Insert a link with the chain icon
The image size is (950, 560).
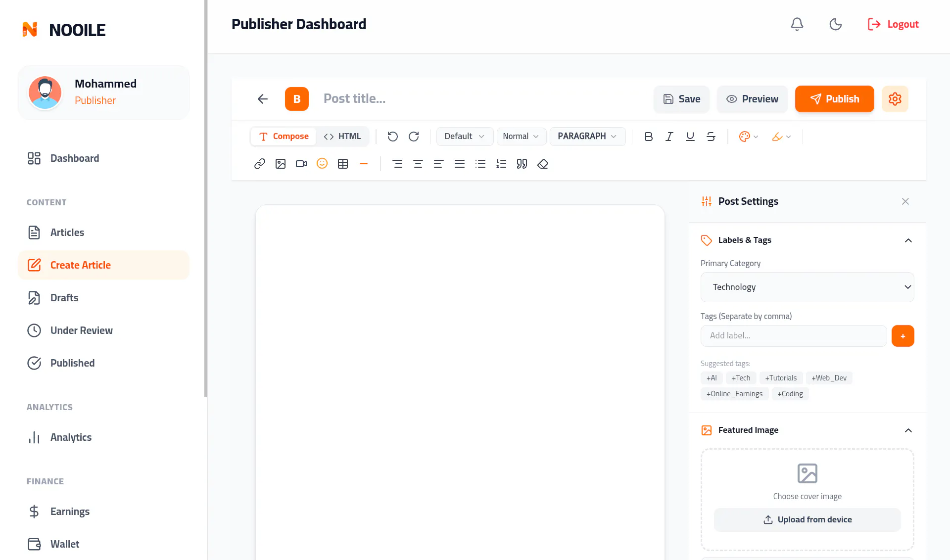[260, 164]
